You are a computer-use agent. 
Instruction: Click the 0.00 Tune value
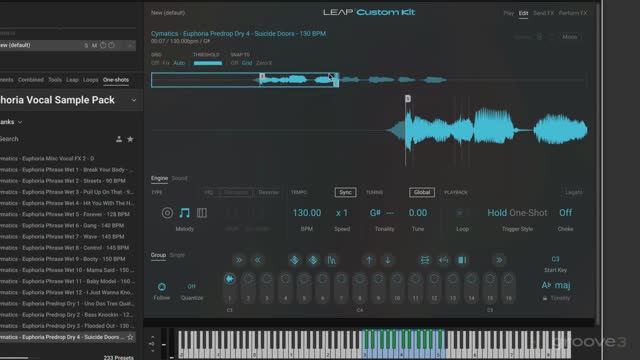click(x=418, y=213)
